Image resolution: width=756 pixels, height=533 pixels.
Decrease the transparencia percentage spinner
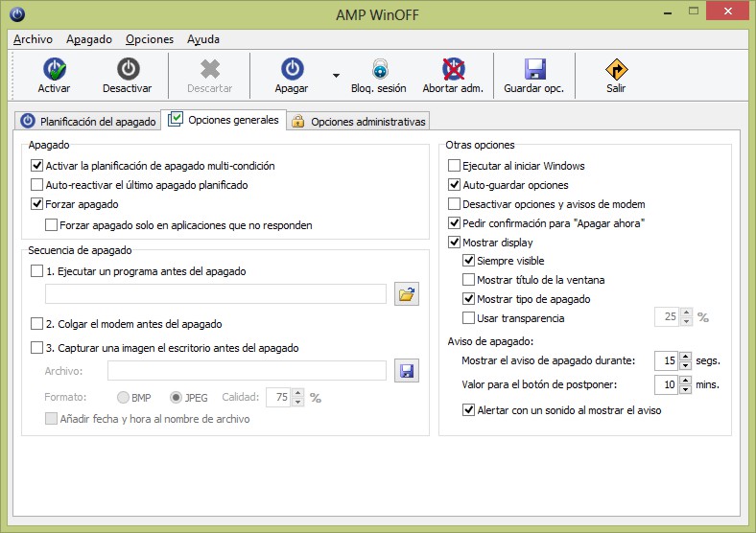pos(687,321)
